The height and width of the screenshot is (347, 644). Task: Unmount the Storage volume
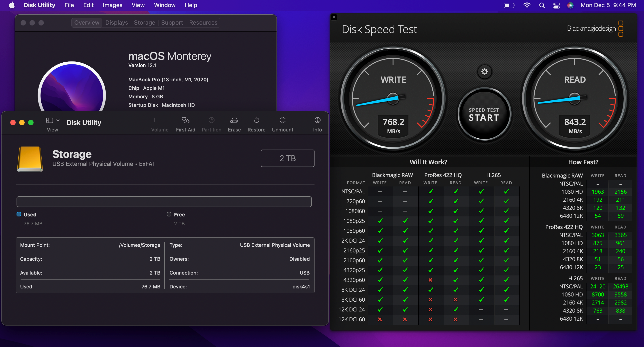283,124
